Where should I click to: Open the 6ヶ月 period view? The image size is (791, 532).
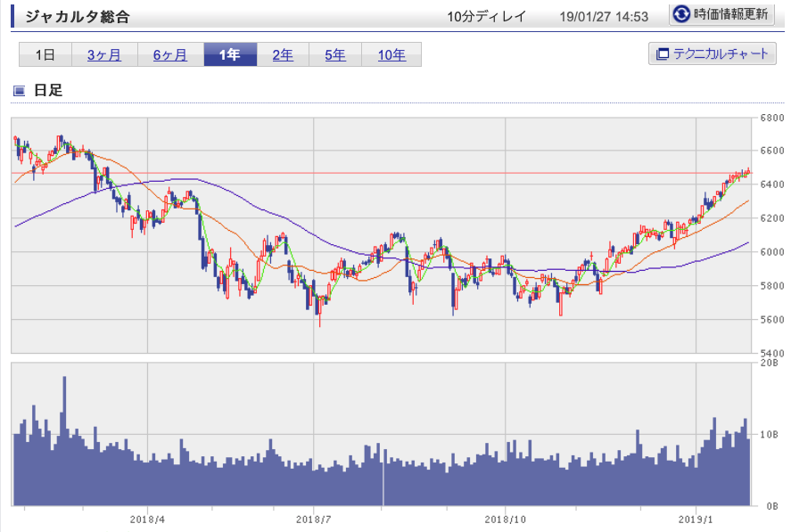click(170, 55)
